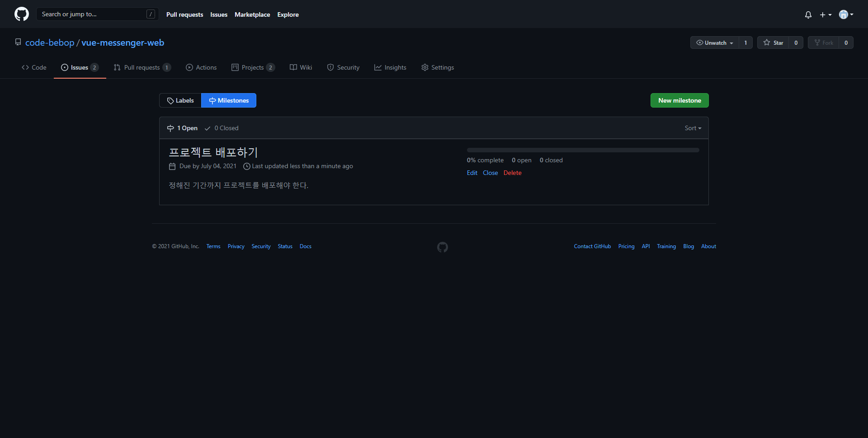This screenshot has width=868, height=438.
Task: Open the plus dropdown to create new repository
Action: [x=826, y=14]
